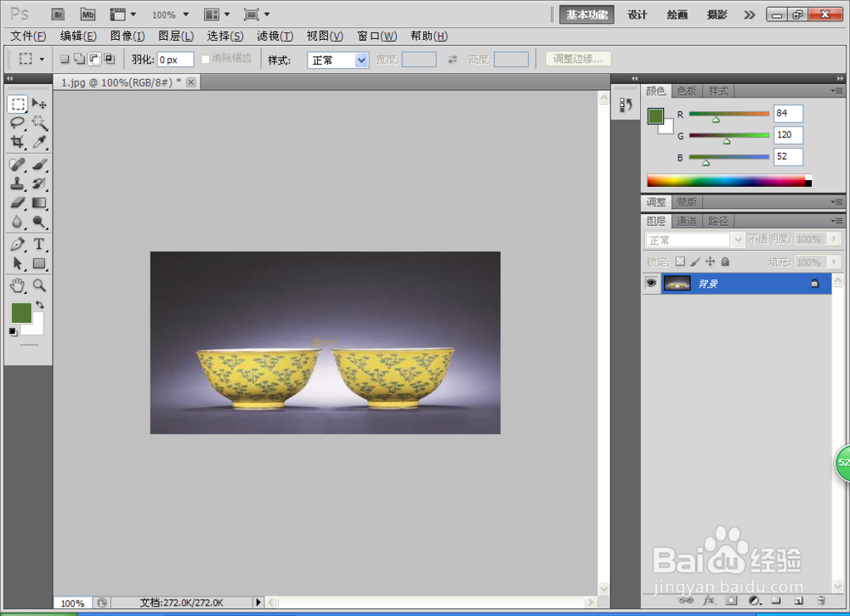Toggle lock transparent pixels
Screen dimensions: 850x616
coord(680,262)
